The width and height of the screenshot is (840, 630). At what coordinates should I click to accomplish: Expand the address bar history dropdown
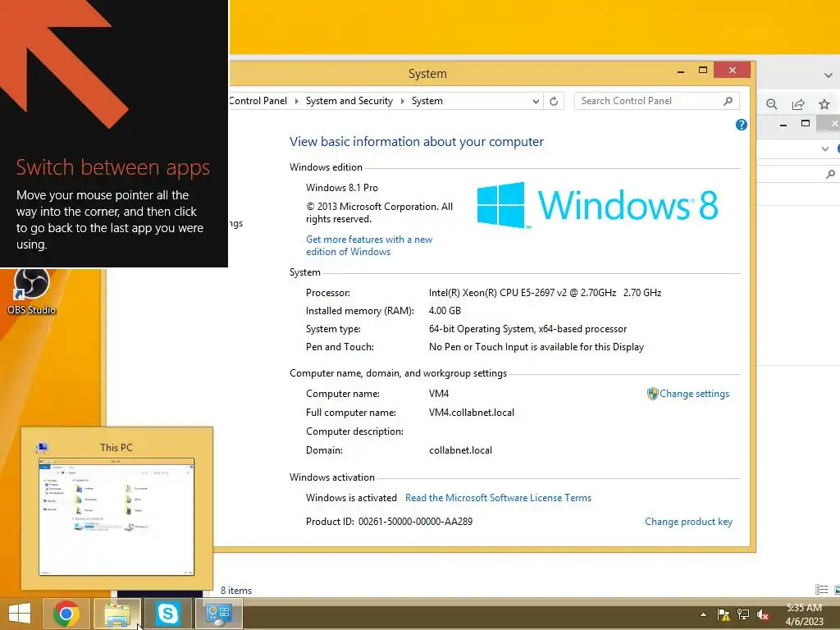tap(535, 101)
